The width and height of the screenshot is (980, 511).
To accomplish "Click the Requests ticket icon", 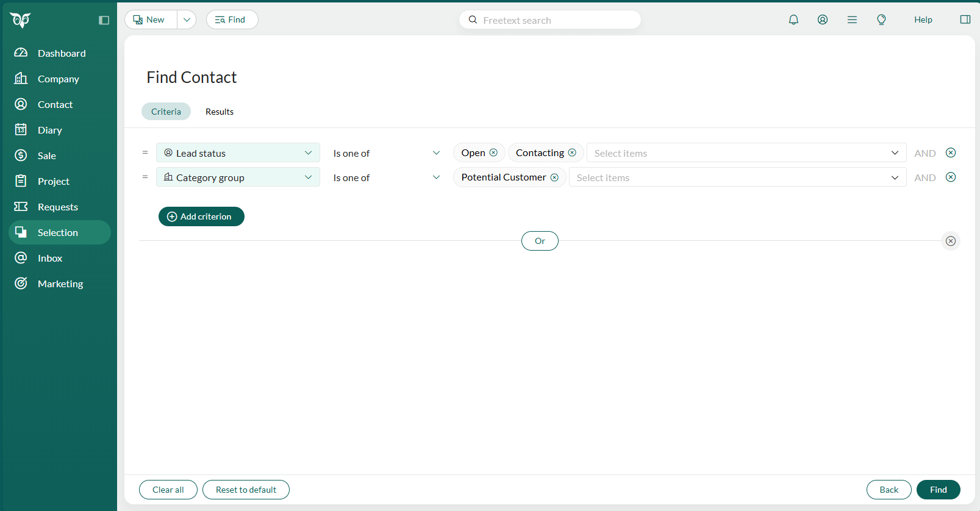I will pos(21,207).
